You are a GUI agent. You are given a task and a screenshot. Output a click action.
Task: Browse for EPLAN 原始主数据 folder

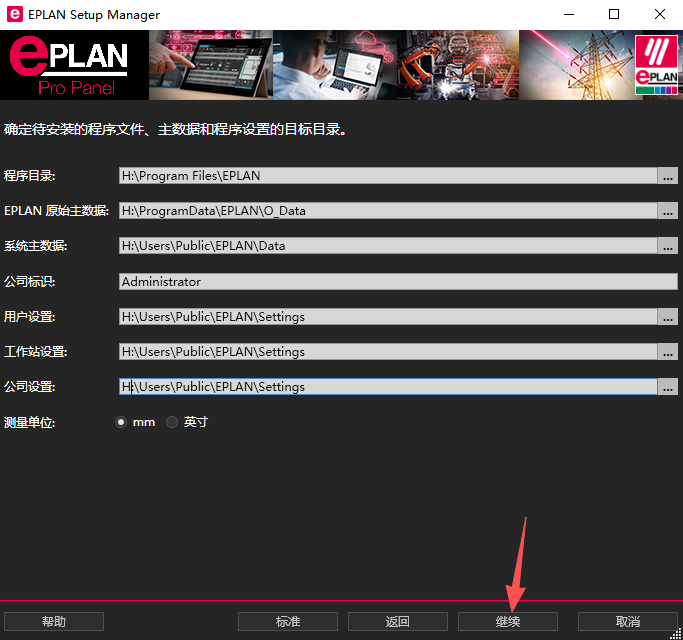[667, 210]
